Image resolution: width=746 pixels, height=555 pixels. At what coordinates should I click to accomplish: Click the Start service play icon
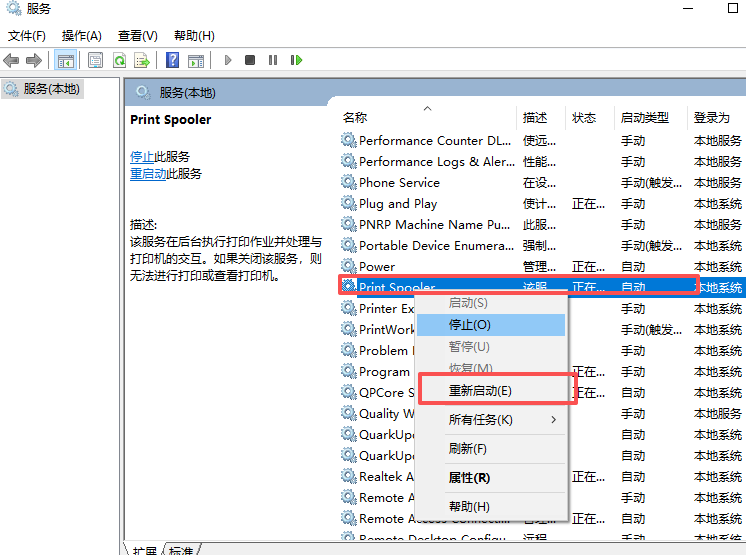(228, 60)
